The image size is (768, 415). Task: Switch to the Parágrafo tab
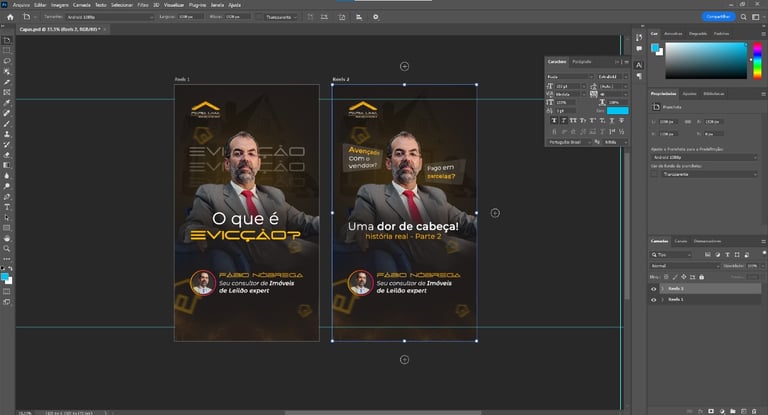[x=581, y=62]
